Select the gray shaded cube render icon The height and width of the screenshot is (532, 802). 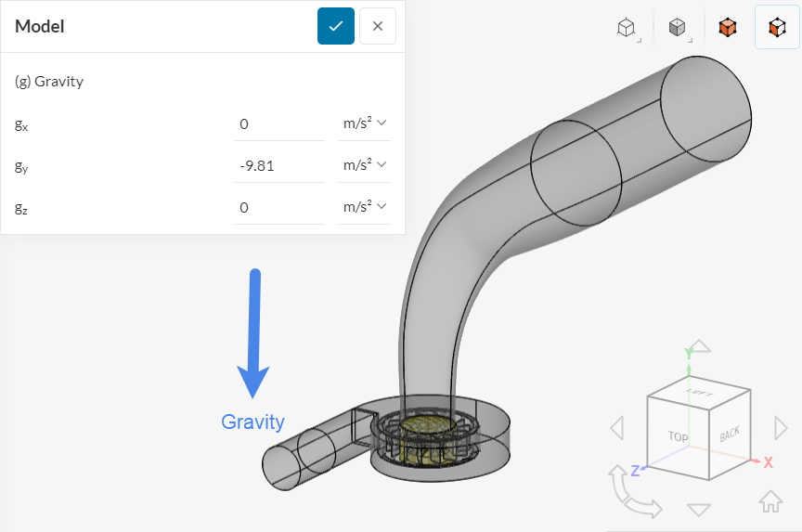tap(679, 28)
